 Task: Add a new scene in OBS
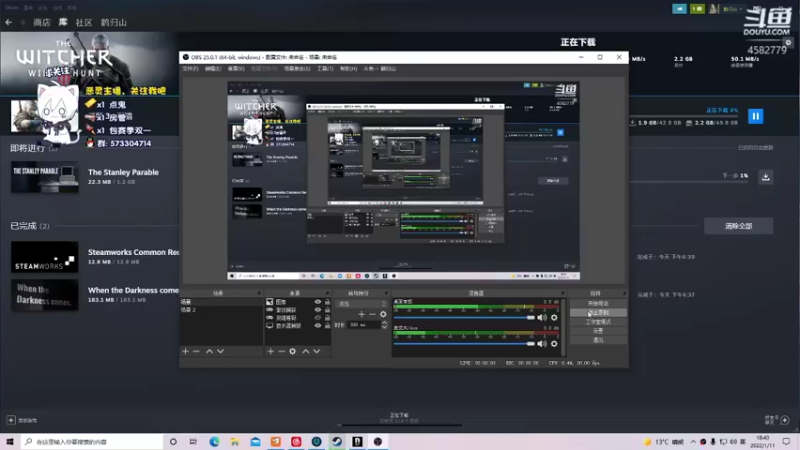185,352
